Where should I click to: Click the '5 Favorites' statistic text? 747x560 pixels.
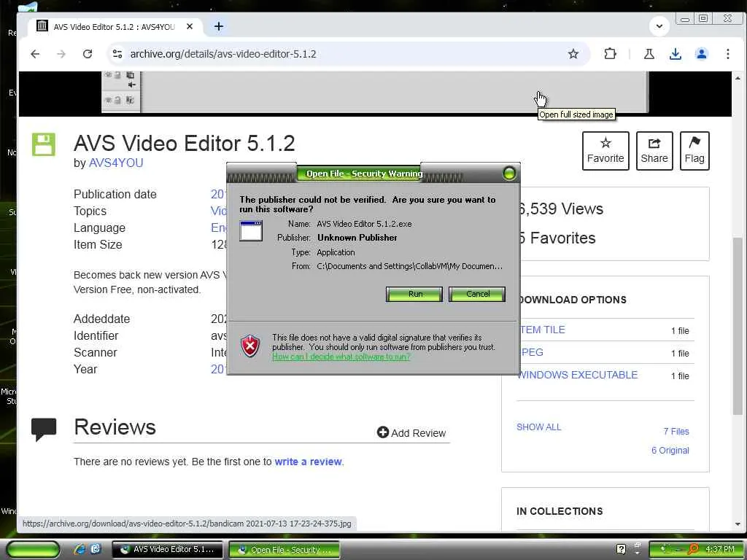[x=557, y=238]
